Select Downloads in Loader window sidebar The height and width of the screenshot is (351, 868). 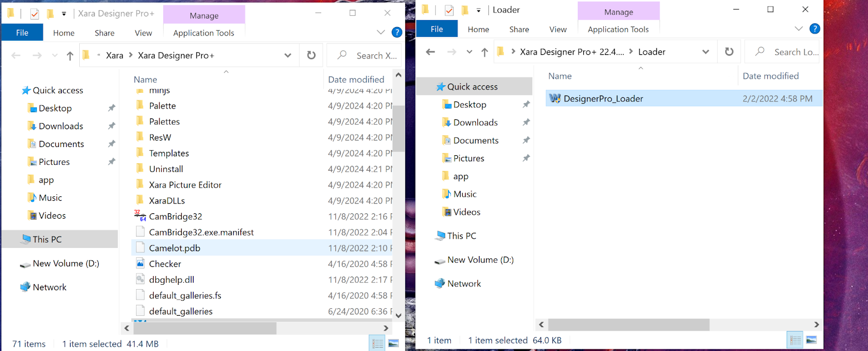click(475, 123)
